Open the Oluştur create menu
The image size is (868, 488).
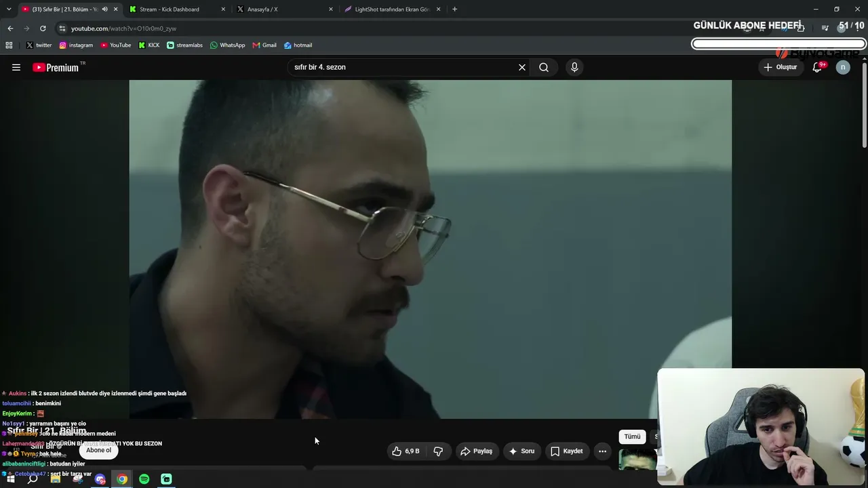click(781, 67)
